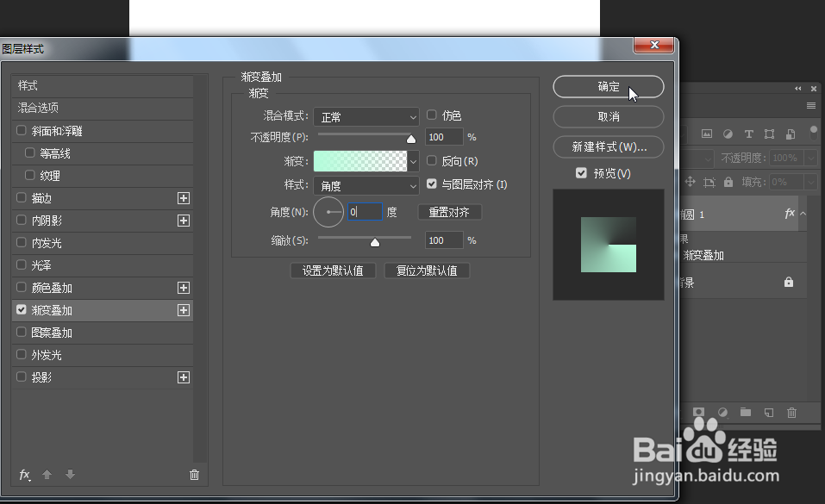Click the Add layer mask icon in Layers panel
825x504 pixels.
tap(698, 413)
